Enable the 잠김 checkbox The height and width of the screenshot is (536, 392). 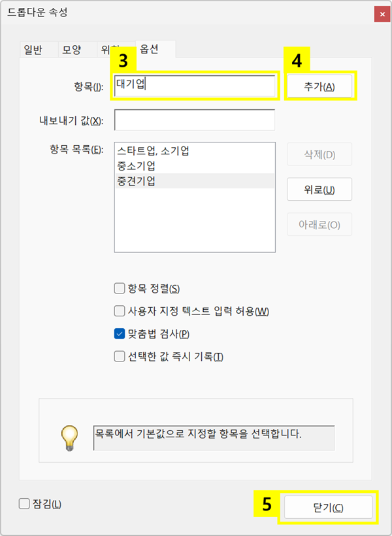point(25,503)
